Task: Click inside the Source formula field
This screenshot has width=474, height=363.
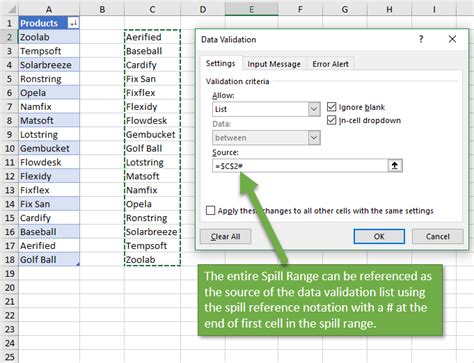Action: tap(300, 166)
